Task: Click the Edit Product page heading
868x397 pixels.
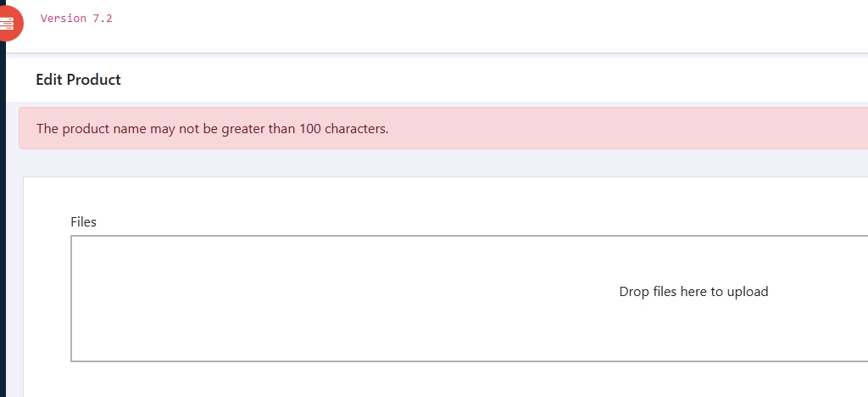Action: tap(78, 80)
